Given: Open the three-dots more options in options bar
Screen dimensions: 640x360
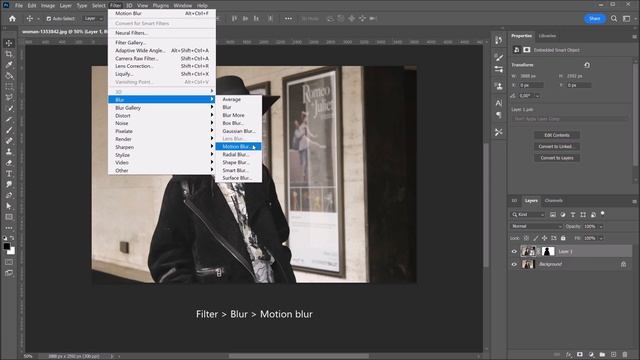Looking at the screenshot, I should point(288,18).
